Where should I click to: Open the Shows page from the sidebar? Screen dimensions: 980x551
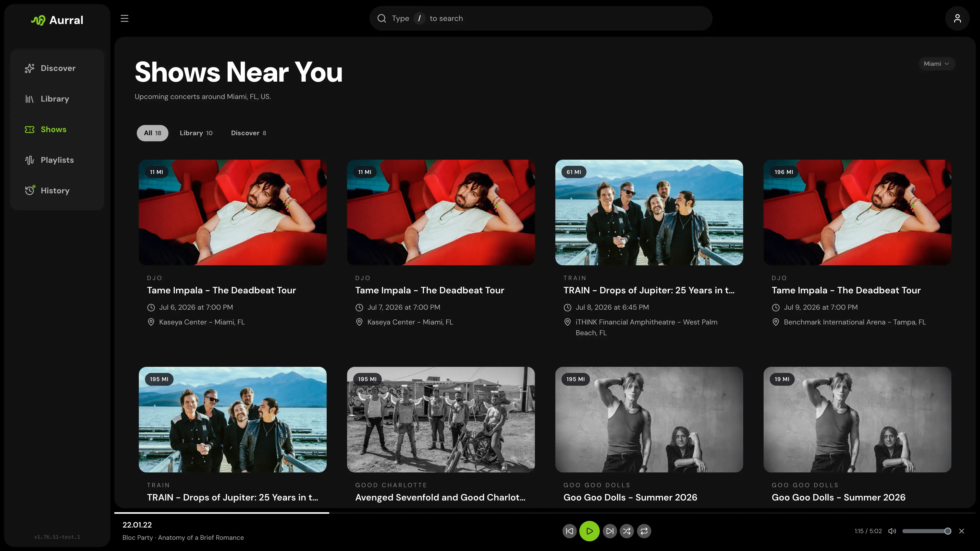tap(57, 129)
